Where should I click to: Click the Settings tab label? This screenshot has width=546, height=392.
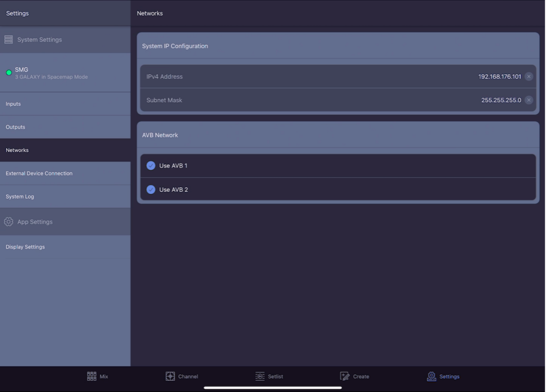click(449, 376)
